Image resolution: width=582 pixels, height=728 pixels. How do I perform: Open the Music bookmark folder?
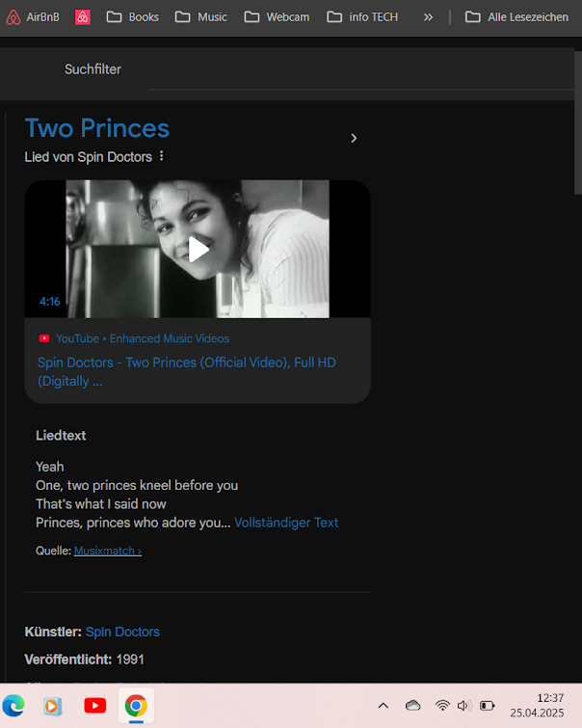(201, 17)
